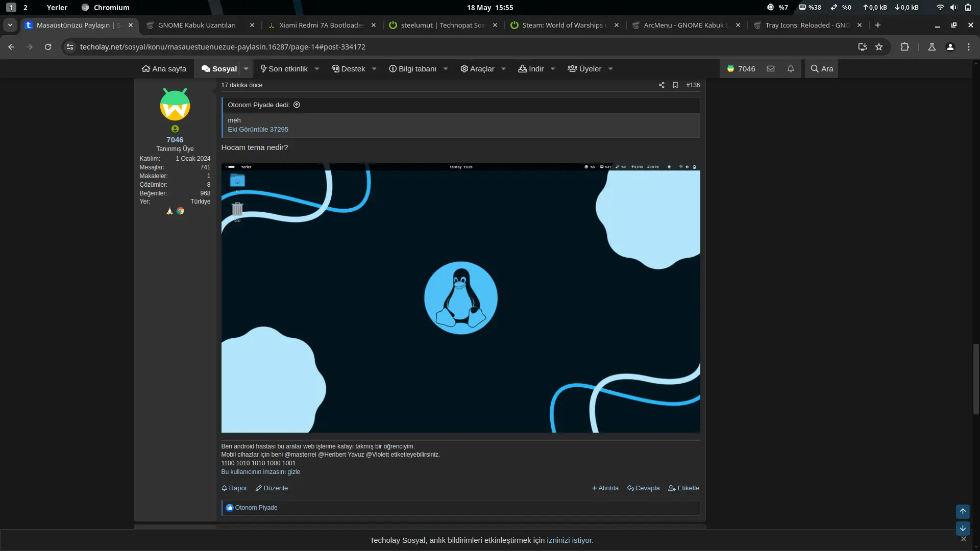Image resolution: width=980 pixels, height=551 pixels.
Task: Click Bu kullanıcının imzasını gizle
Action: tap(260, 472)
